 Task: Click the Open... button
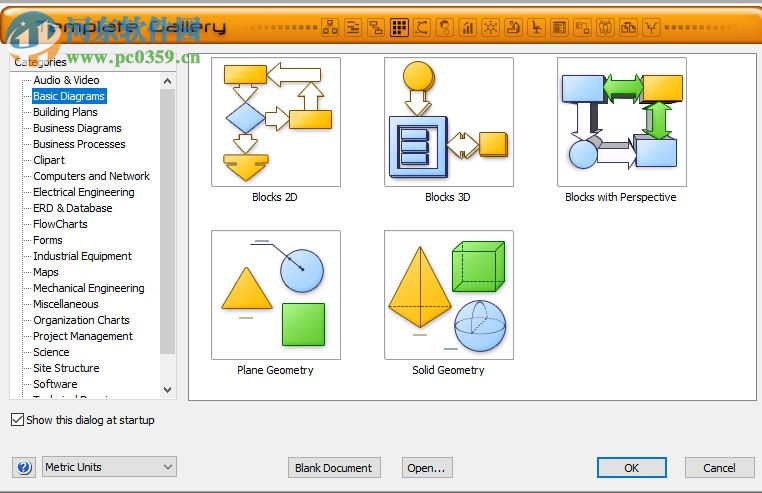pos(427,468)
